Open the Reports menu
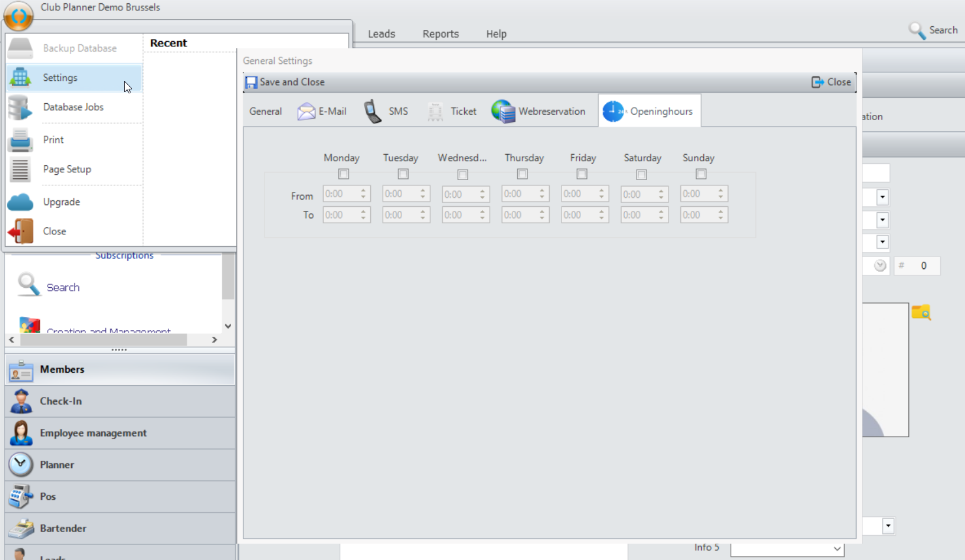The width and height of the screenshot is (965, 560). pos(440,34)
